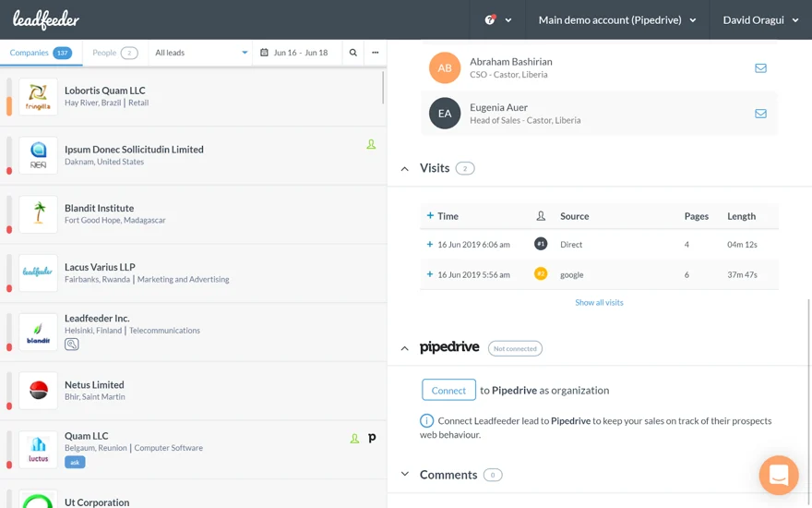The image size is (812, 508).
Task: Open the help question mark icon
Action: point(489,20)
